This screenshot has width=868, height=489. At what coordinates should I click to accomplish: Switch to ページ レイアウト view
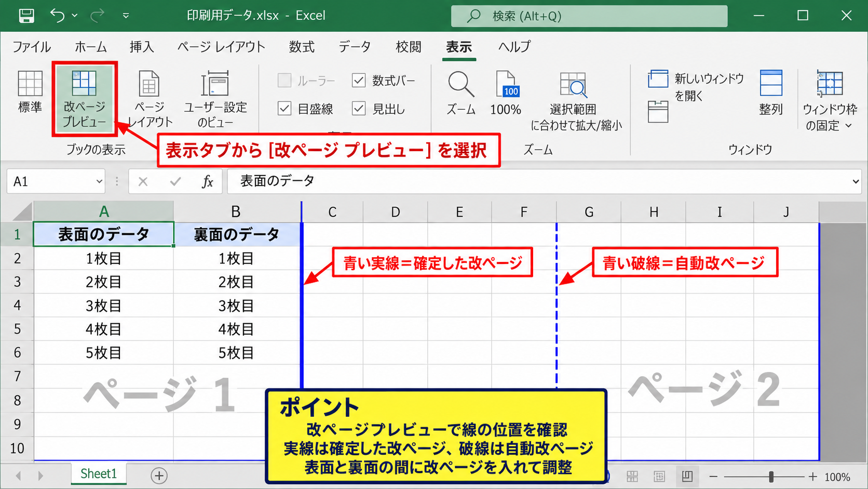(x=150, y=99)
